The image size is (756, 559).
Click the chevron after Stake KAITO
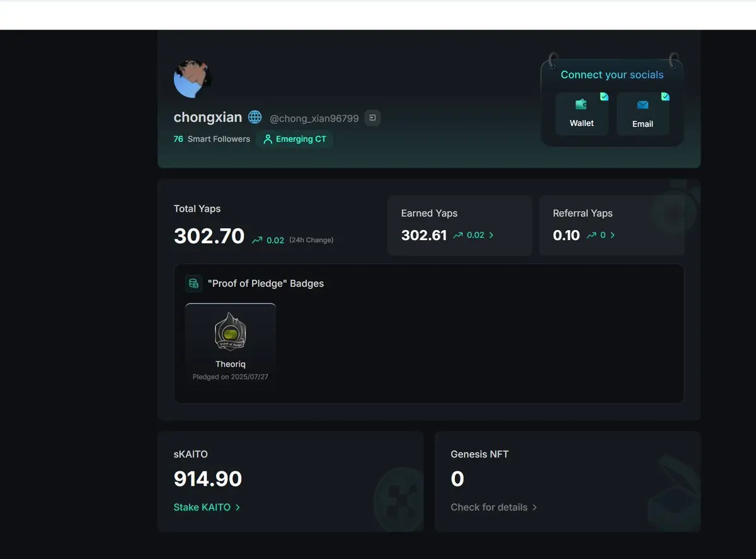(238, 507)
